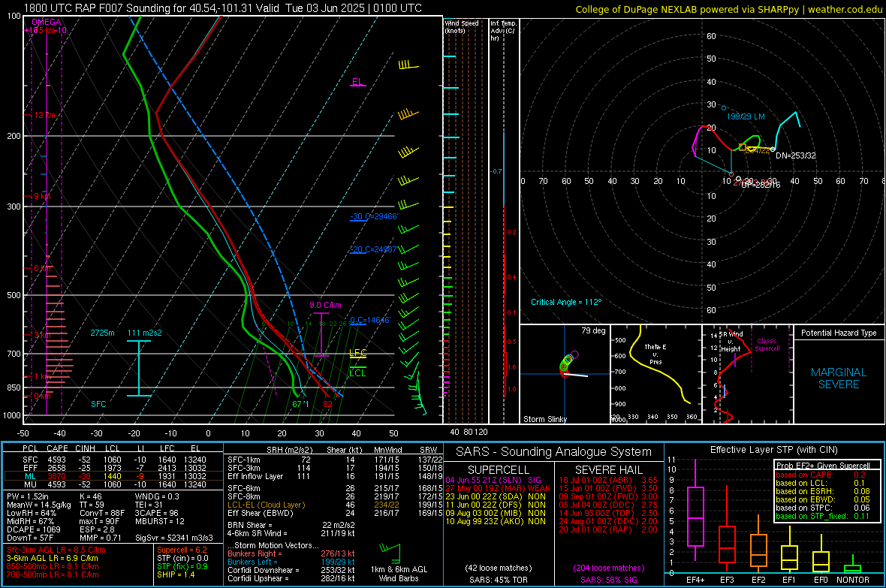This screenshot has height=588, width=886.
Task: Click the MARGINAL SEVERE hazard text
Action: 839,378
